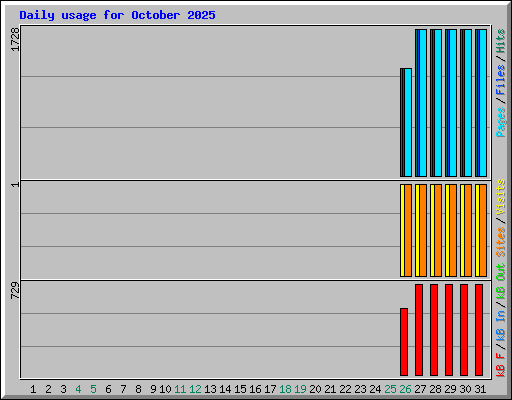Click the 729 axis value label

click(15, 291)
